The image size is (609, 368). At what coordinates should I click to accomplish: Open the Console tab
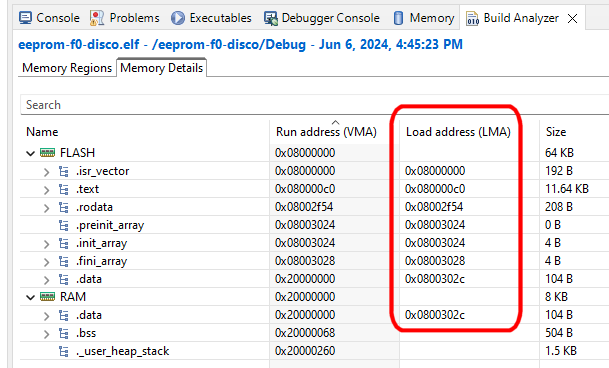click(49, 18)
